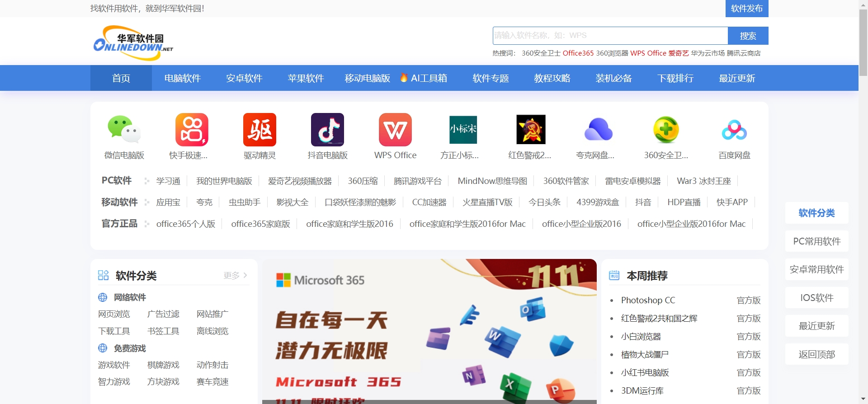Open the 棋牌游戏 category link
The image size is (868, 404).
click(x=163, y=365)
